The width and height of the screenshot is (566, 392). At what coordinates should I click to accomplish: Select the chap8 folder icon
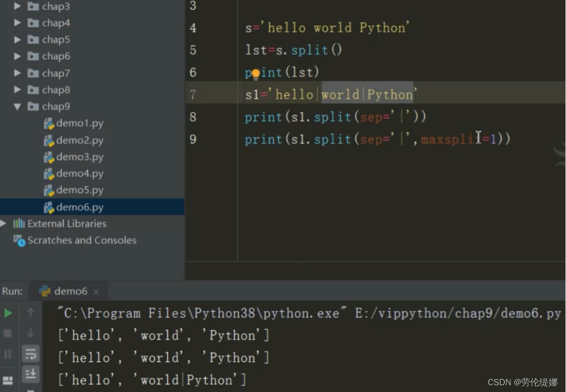coord(33,89)
